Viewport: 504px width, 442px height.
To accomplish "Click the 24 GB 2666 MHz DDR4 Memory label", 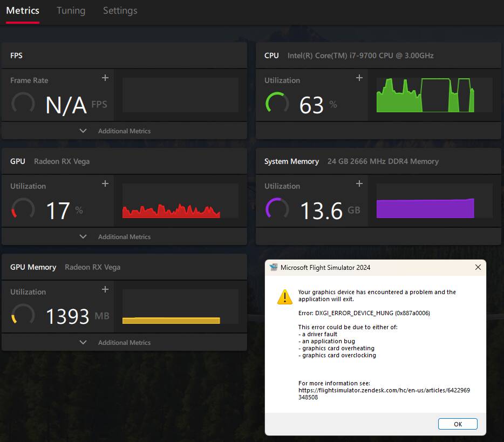I will (x=383, y=161).
